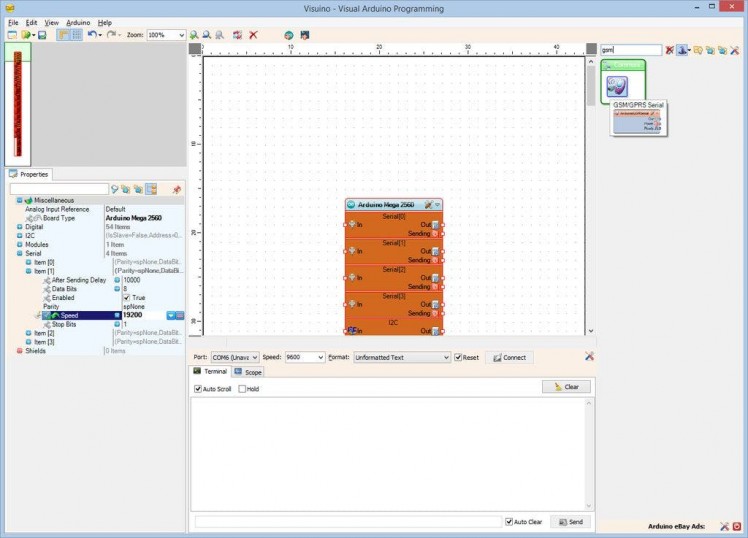Click the Zoom In magnifier icon
The width and height of the screenshot is (748, 538).
click(194, 35)
